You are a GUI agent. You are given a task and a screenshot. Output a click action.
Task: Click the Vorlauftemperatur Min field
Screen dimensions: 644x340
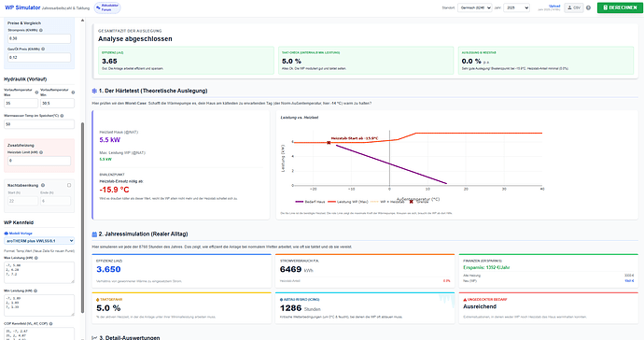[58, 103]
